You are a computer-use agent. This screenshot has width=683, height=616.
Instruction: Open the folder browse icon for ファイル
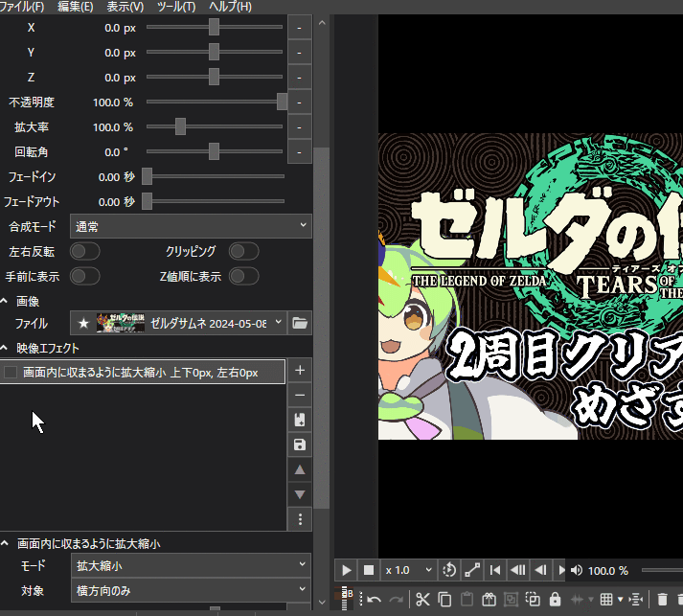click(x=300, y=323)
